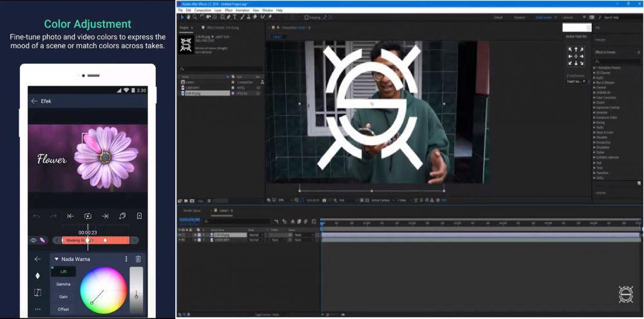Select the Zoom magnifier tool in After Effects toolbar
Viewport: 644px width, 319px height.
tap(194, 17)
